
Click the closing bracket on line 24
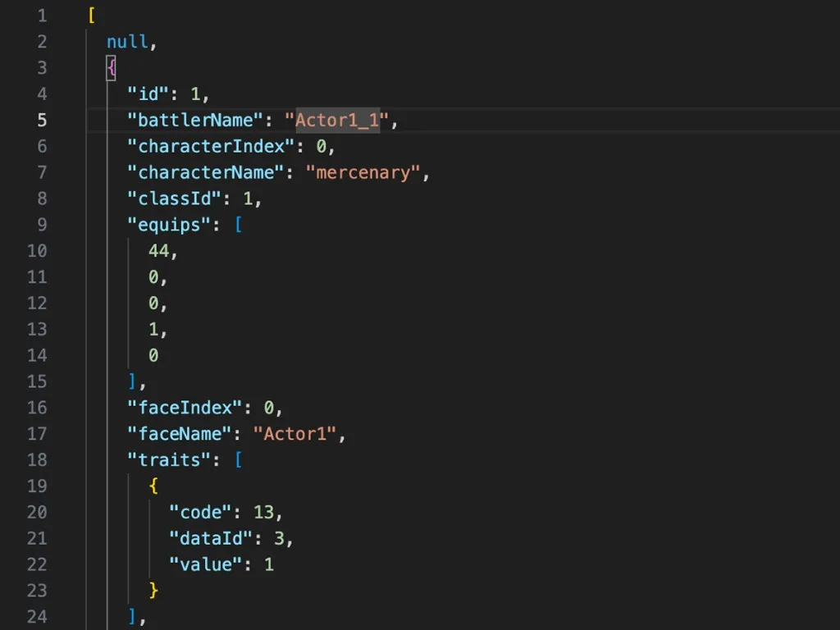(132, 617)
